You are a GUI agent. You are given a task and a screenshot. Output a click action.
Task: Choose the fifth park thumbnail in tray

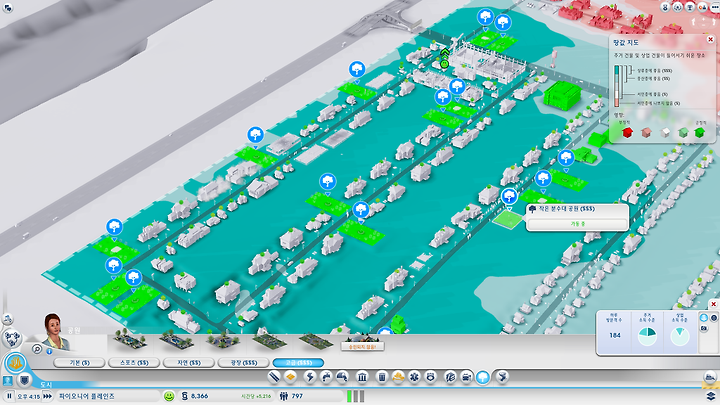pos(316,341)
